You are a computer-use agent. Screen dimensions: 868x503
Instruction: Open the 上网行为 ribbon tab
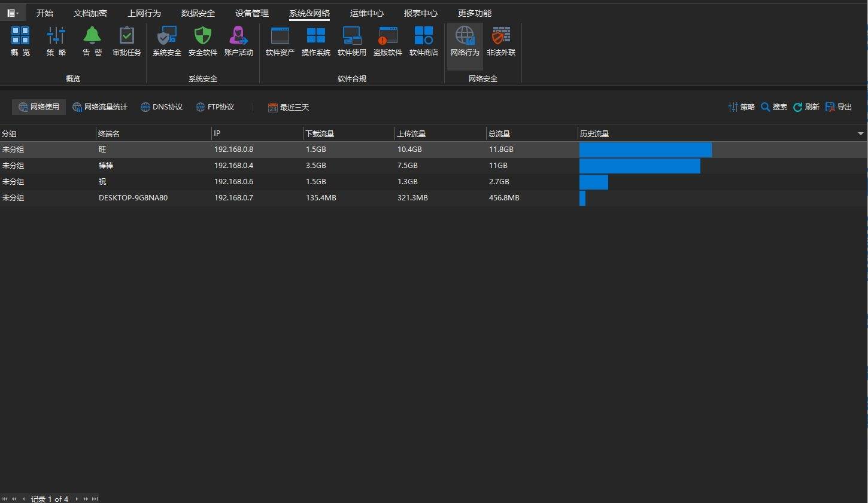pyautogui.click(x=144, y=13)
